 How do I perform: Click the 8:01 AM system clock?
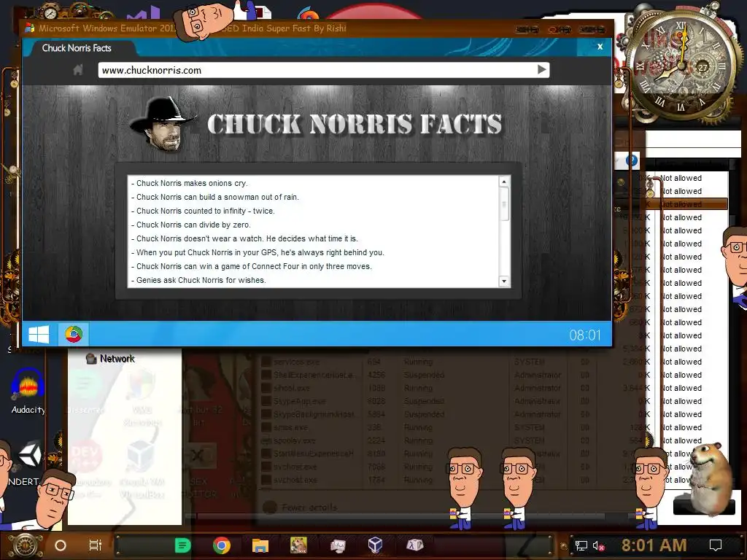pos(654,545)
